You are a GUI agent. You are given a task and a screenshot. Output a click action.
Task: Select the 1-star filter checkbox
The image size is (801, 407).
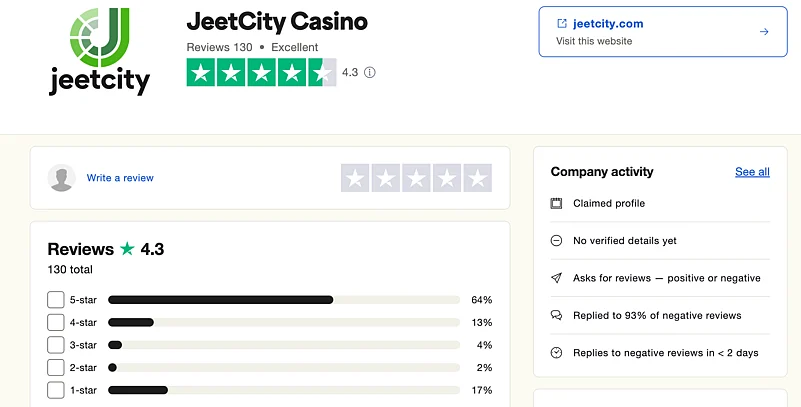tap(56, 390)
